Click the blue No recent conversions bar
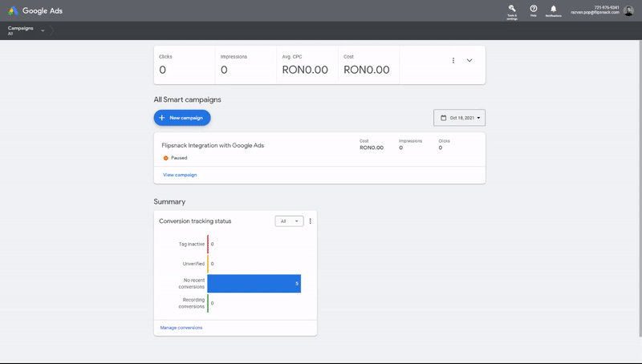 pyautogui.click(x=254, y=284)
